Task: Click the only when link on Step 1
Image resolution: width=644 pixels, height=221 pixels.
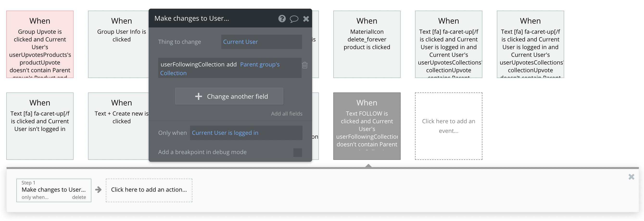Action: click(35, 197)
